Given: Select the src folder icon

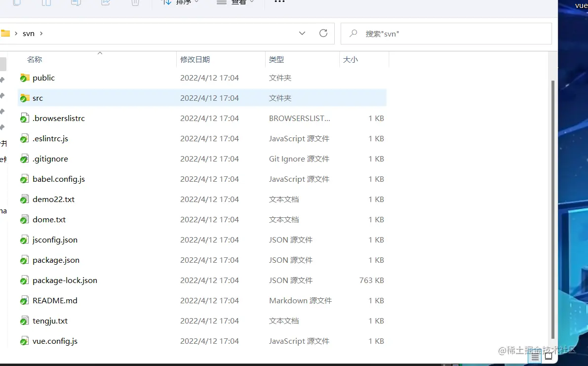Looking at the screenshot, I should [x=24, y=98].
